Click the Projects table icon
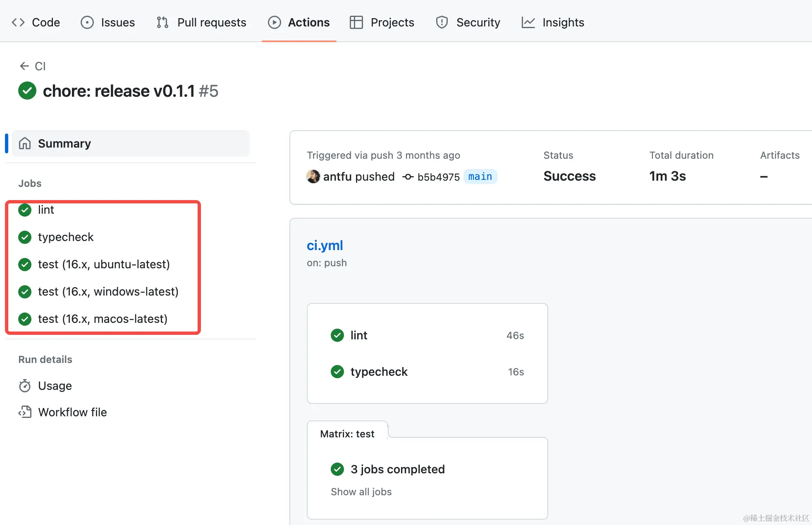 pos(356,22)
